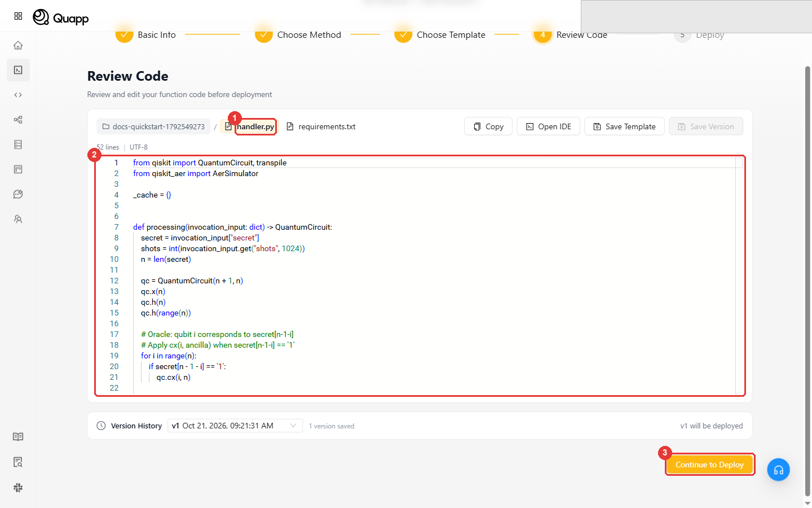Click the 'def processing' line of code
812x508 pixels.
coord(232,227)
